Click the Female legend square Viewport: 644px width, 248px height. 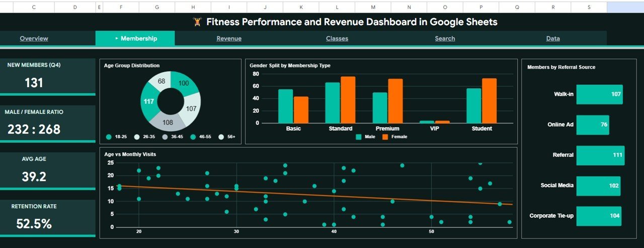tap(385, 137)
